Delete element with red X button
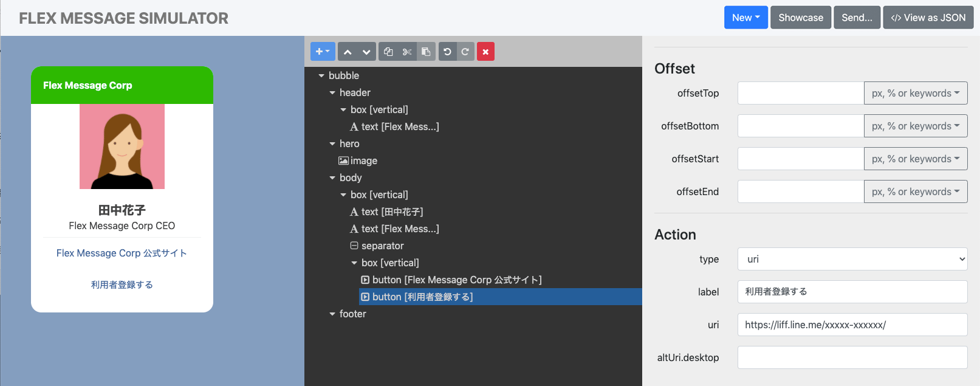980x386 pixels. tap(485, 52)
